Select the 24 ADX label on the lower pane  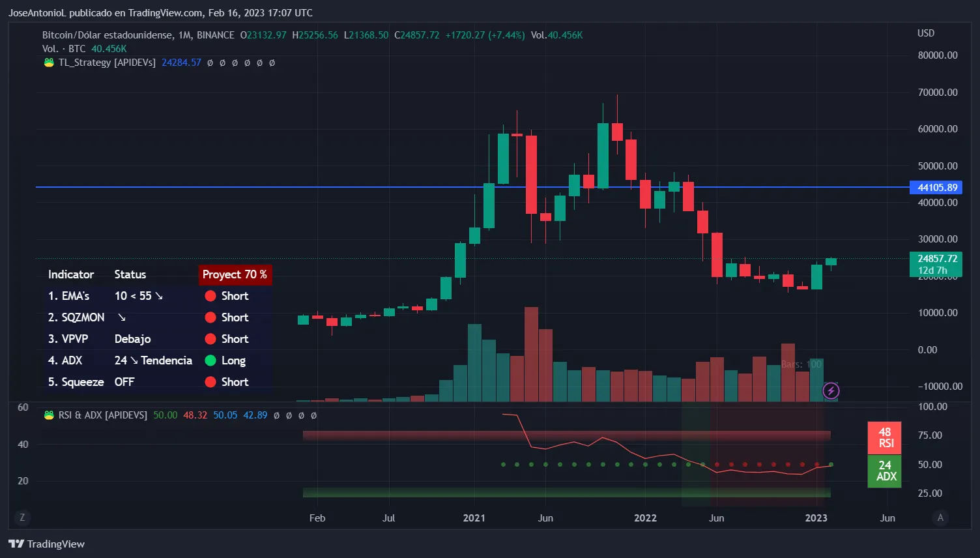(x=884, y=471)
